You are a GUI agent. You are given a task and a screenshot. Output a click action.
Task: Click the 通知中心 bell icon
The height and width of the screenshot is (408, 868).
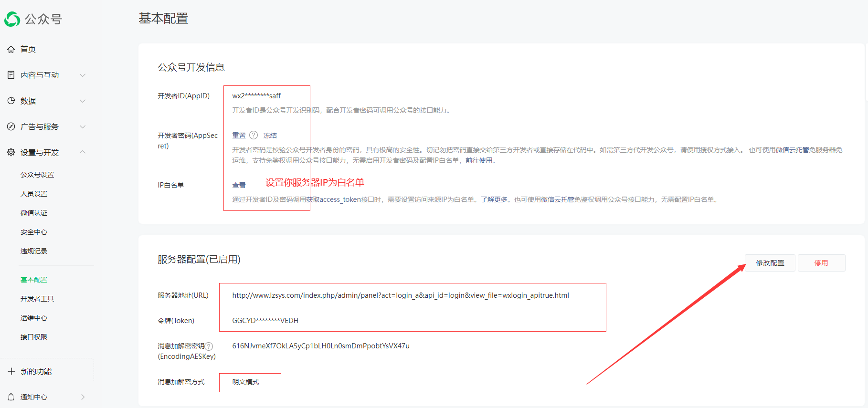coord(11,397)
